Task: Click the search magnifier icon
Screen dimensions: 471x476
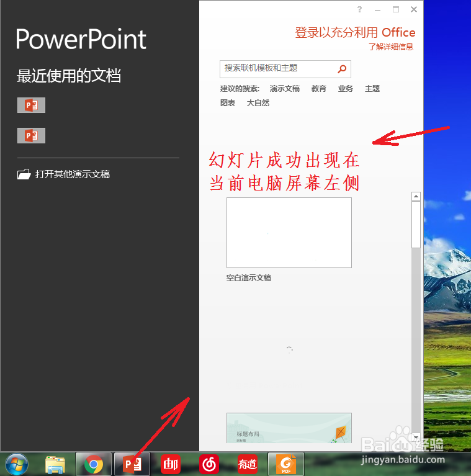Action: coord(342,69)
